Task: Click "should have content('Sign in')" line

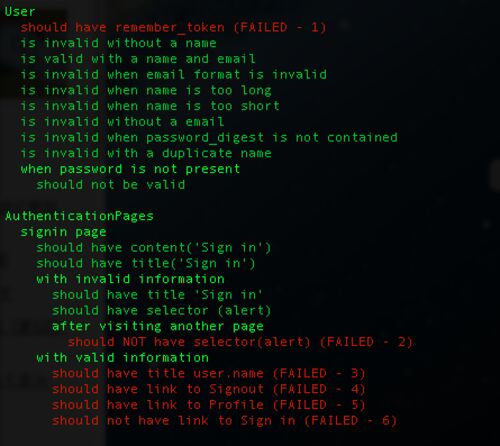Action: coord(154,248)
